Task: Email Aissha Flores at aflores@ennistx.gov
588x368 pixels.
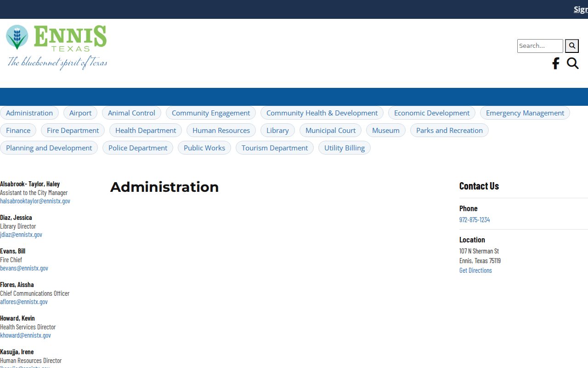Action: (x=24, y=302)
